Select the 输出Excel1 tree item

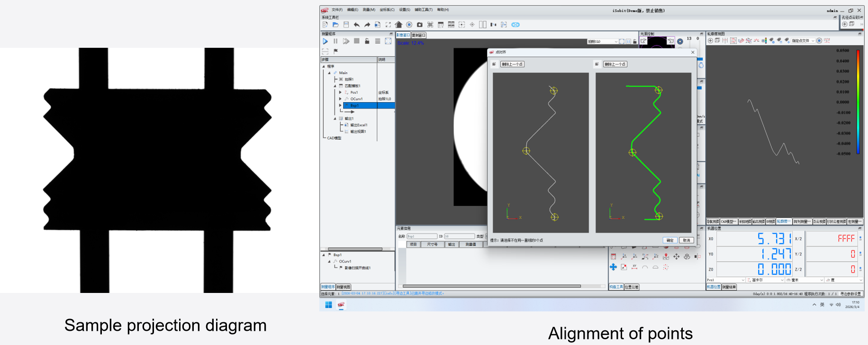coord(359,125)
